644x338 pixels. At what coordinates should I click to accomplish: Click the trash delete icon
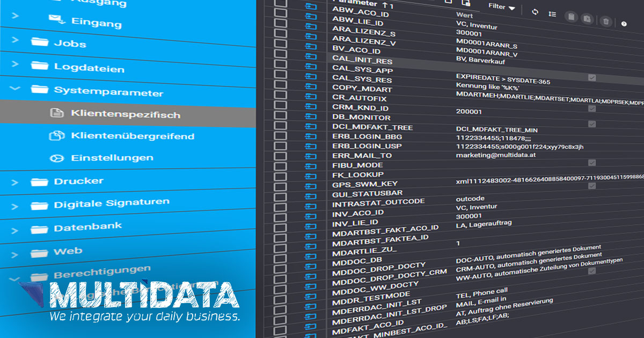click(605, 21)
